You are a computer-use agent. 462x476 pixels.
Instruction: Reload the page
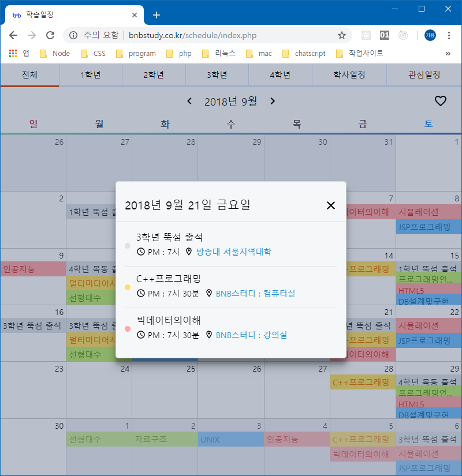pyautogui.click(x=50, y=35)
